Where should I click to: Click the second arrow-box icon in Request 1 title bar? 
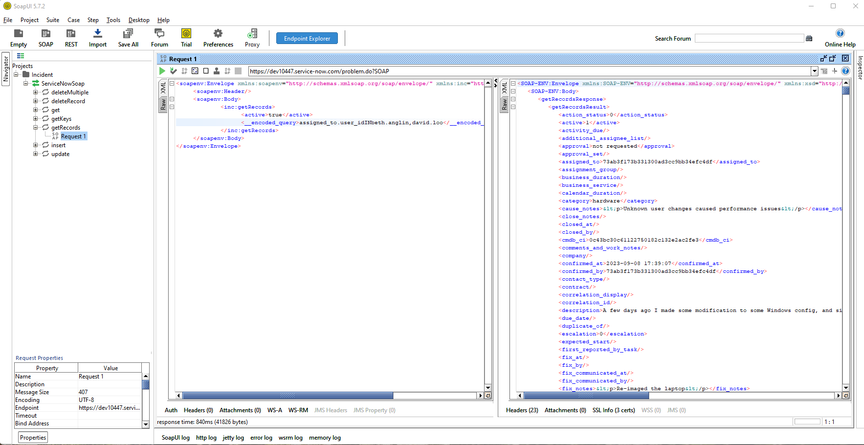click(x=833, y=58)
